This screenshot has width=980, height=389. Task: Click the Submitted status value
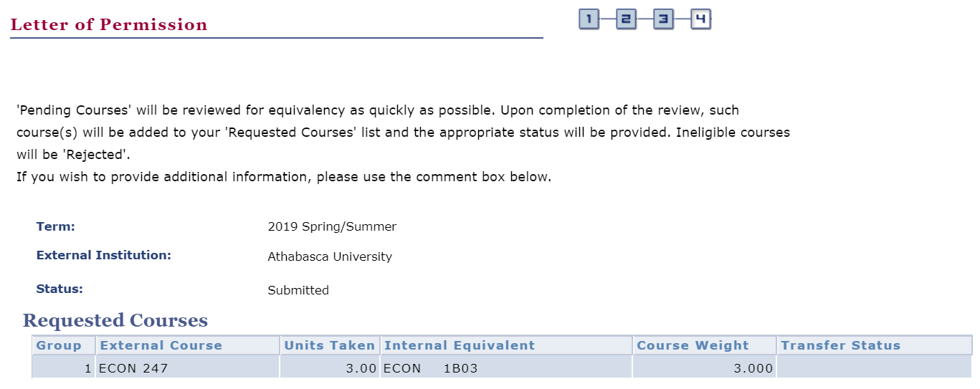298,290
